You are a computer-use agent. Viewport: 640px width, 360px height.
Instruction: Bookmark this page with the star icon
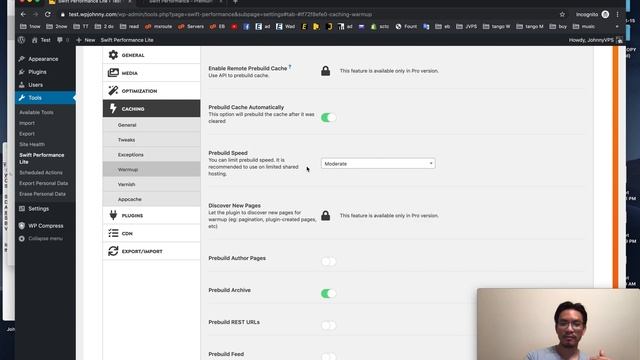(562, 14)
